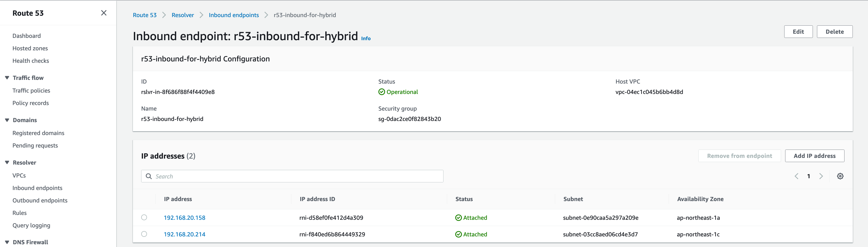Click Remove from endpoint button
Image resolution: width=868 pixels, height=247 pixels.
739,156
